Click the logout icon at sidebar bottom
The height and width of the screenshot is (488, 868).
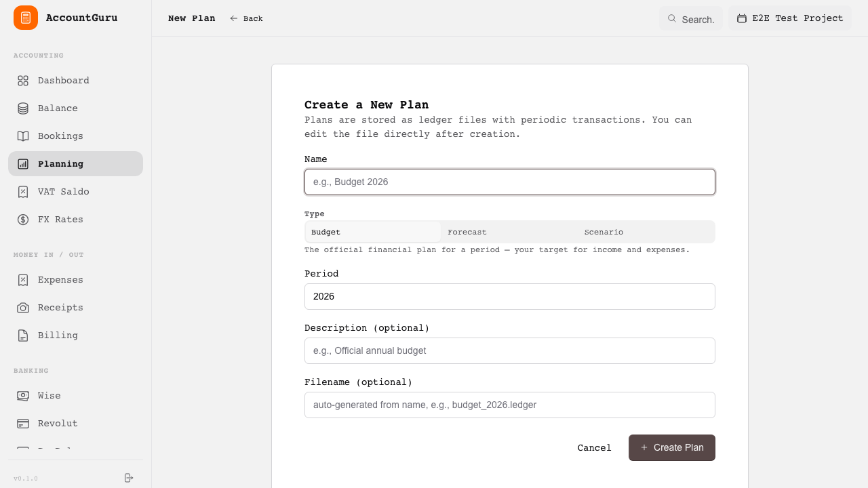(129, 478)
